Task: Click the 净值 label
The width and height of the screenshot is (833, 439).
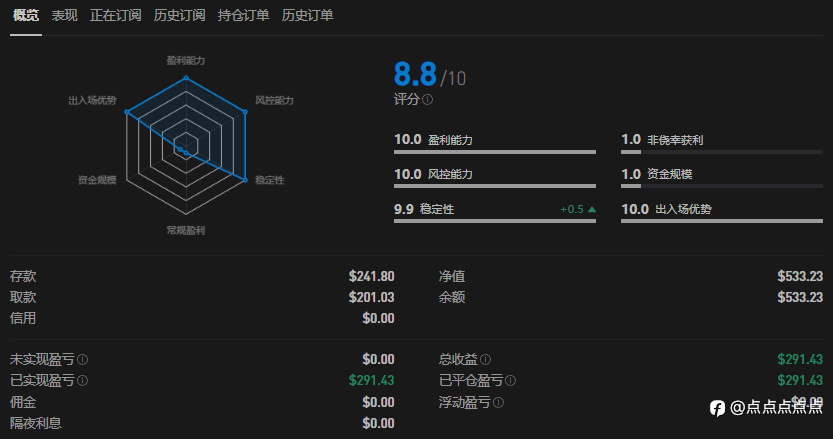Action: click(452, 276)
